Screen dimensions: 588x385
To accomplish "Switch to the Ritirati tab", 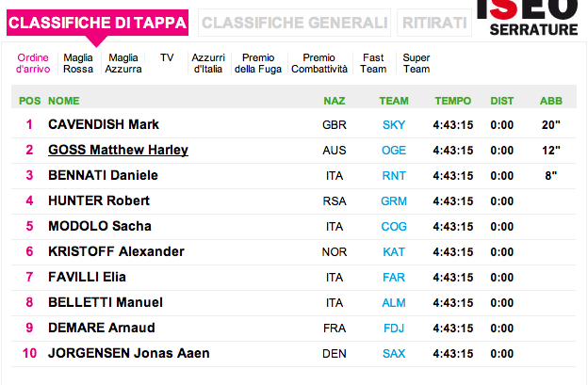I will coord(433,23).
